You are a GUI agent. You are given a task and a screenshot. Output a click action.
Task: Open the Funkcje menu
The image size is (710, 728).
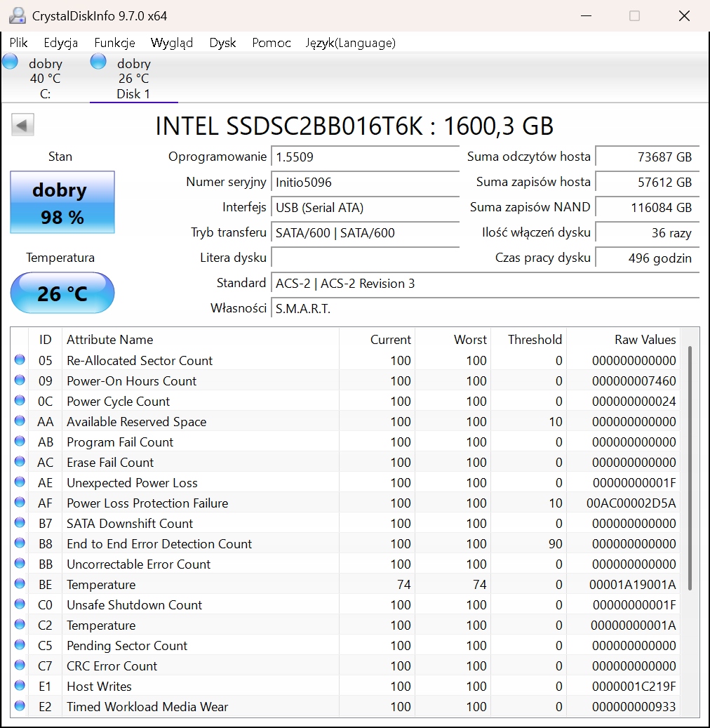[x=114, y=43]
